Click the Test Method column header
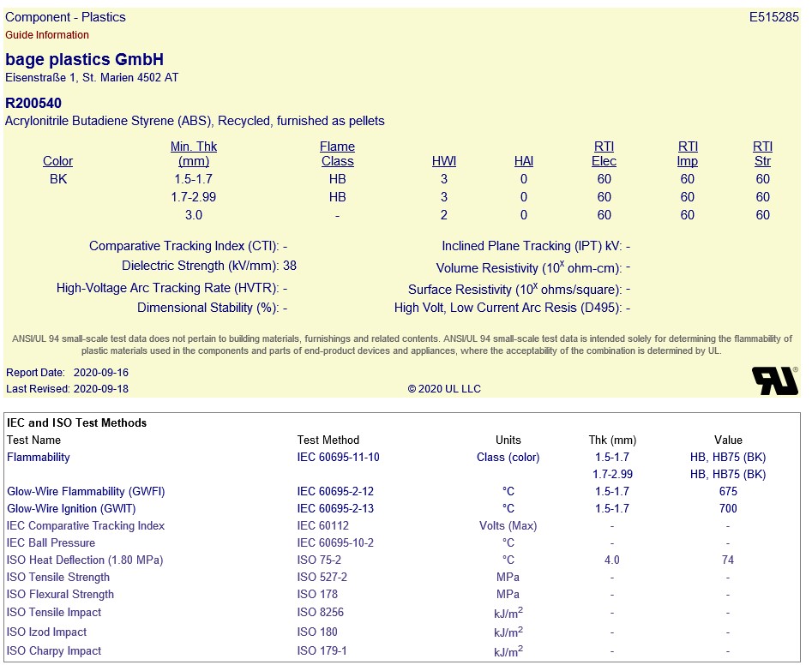 (328, 440)
